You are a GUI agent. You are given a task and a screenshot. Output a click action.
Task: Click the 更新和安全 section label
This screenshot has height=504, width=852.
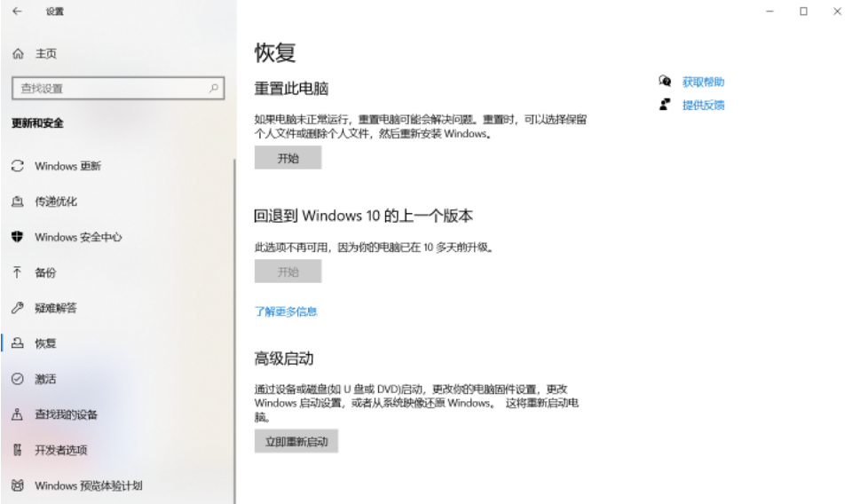tap(37, 123)
